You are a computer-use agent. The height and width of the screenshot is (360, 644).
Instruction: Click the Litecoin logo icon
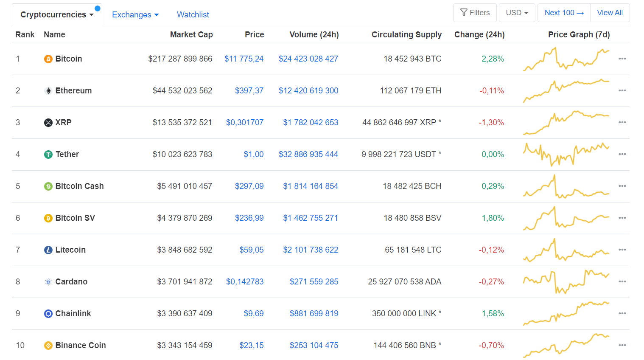click(x=48, y=250)
